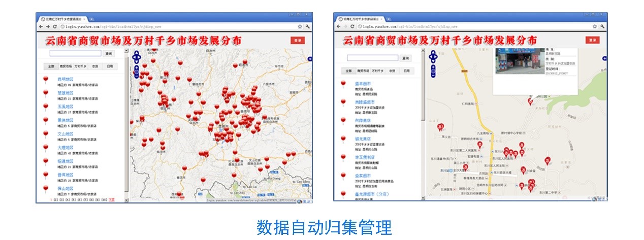Screen dimensions: 644x240
Task: Expand overview map toggle in right window
Action: [x=604, y=59]
